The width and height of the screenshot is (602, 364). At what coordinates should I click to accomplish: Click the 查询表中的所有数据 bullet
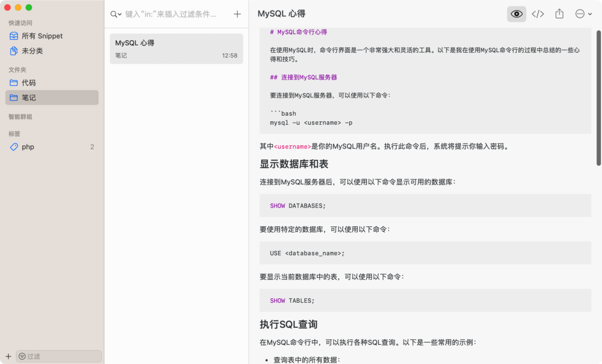pos(307,359)
